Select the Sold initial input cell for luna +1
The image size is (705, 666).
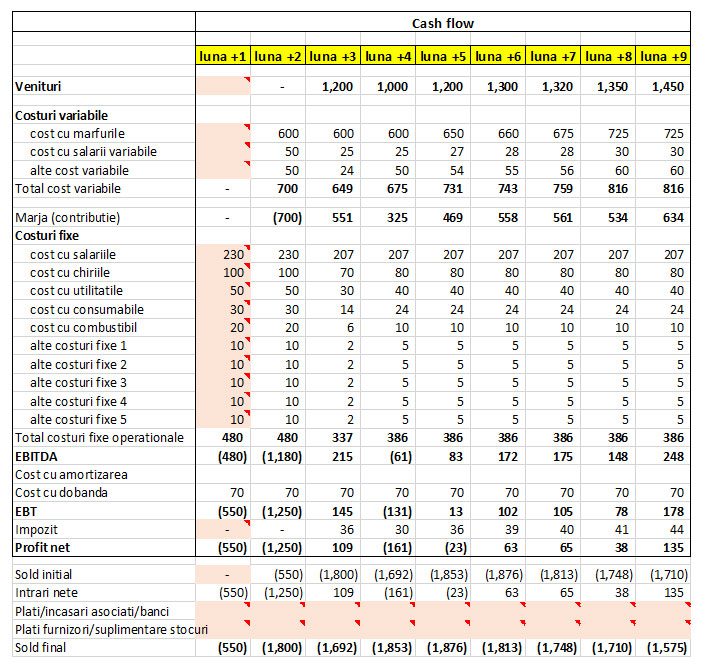pos(222,576)
